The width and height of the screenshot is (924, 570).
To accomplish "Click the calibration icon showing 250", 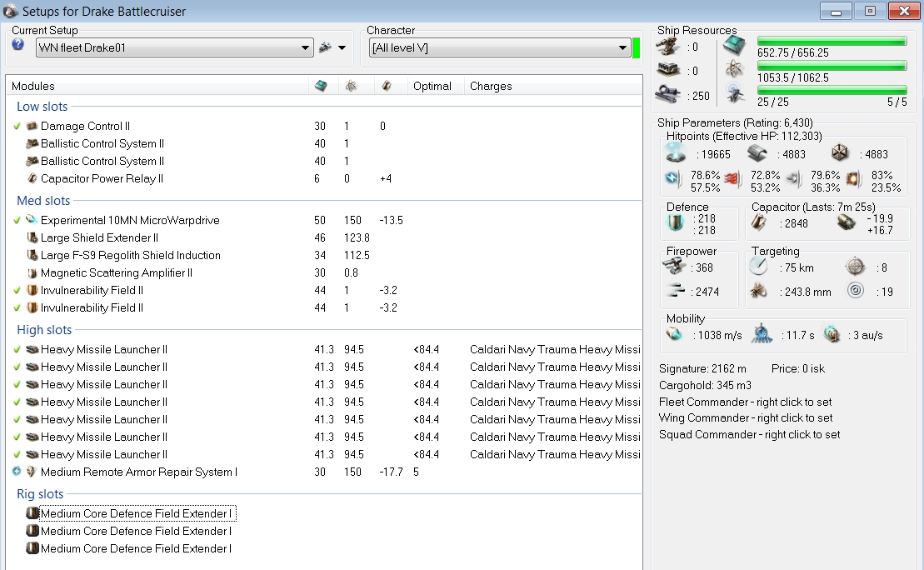I will tap(668, 93).
